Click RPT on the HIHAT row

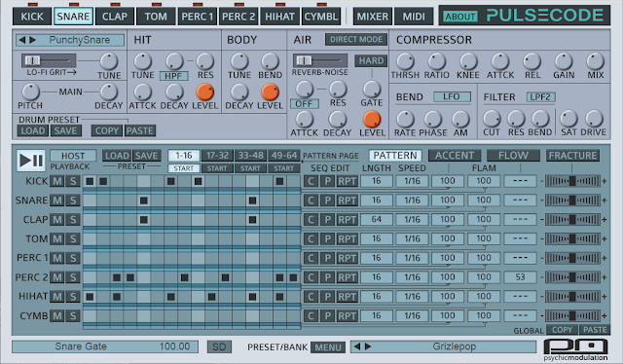[347, 297]
